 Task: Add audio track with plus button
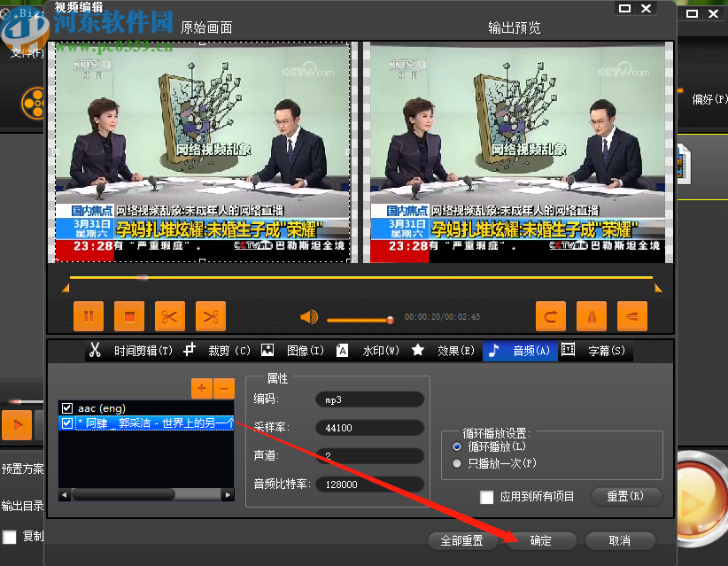[201, 388]
